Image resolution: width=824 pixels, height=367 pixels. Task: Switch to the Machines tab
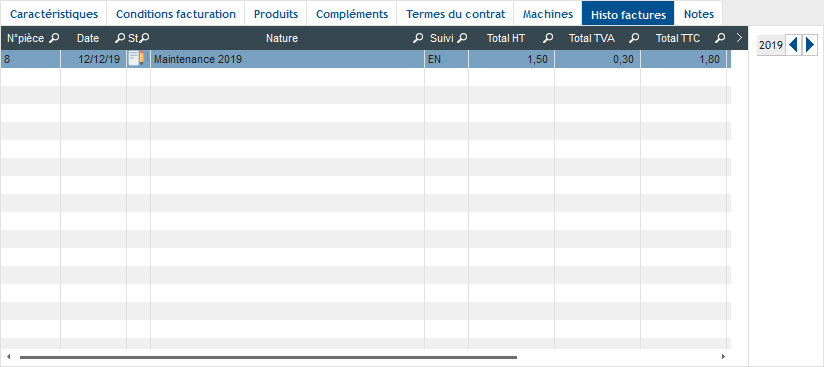pyautogui.click(x=548, y=14)
